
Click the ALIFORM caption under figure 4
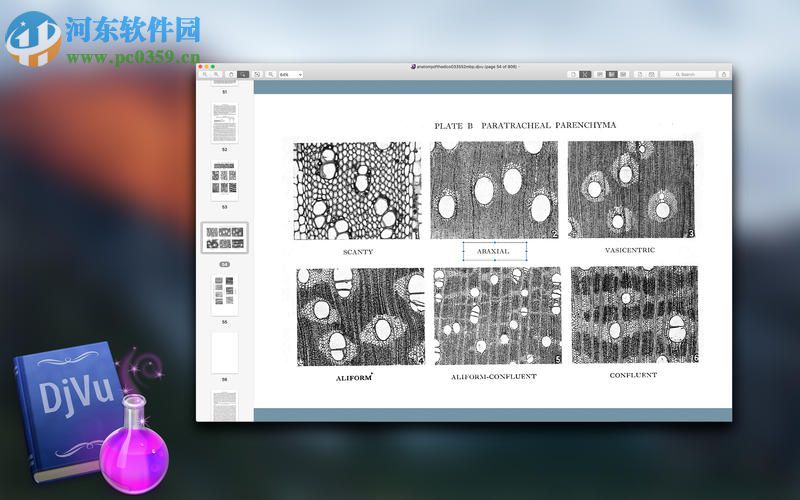[354, 378]
